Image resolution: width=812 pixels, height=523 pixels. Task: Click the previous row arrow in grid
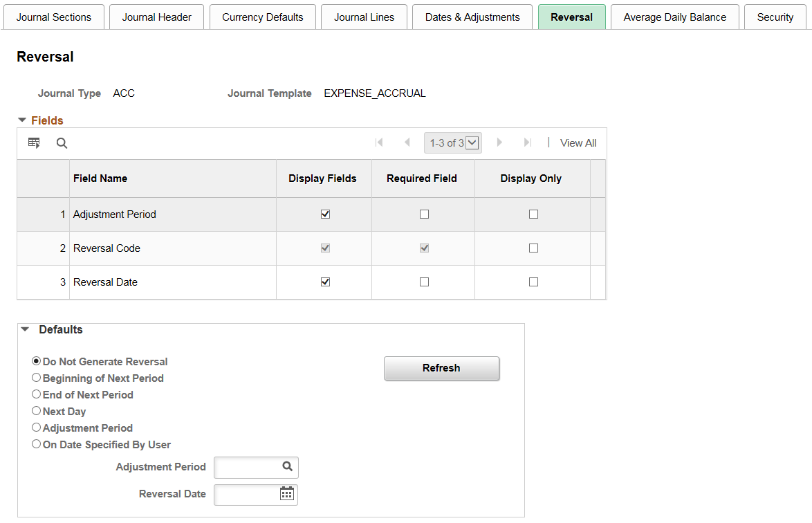click(407, 143)
